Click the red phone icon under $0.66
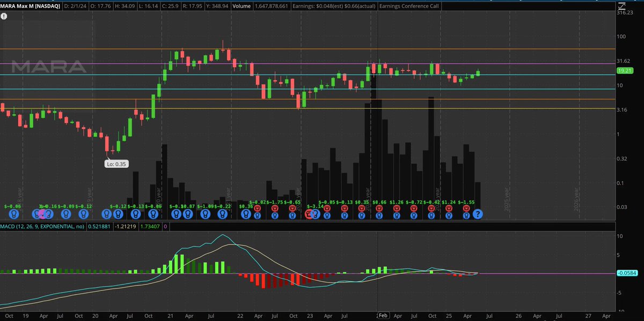644x321 pixels. pyautogui.click(x=379, y=207)
